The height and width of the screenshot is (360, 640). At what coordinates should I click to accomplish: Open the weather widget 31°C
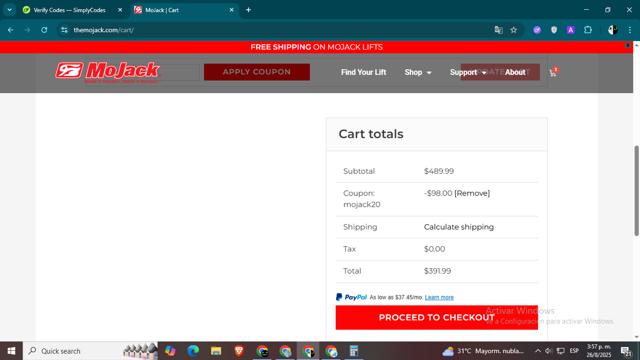point(484,351)
